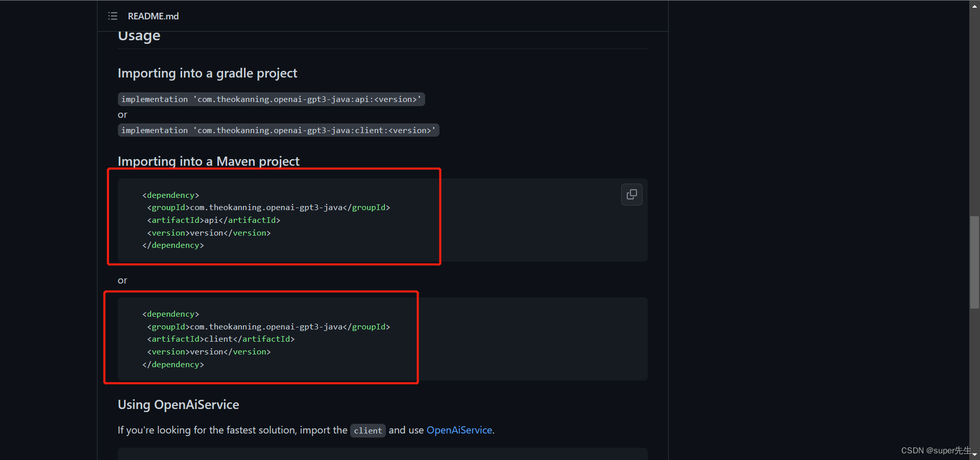
Task: Click the README.md file title
Action: (153, 16)
